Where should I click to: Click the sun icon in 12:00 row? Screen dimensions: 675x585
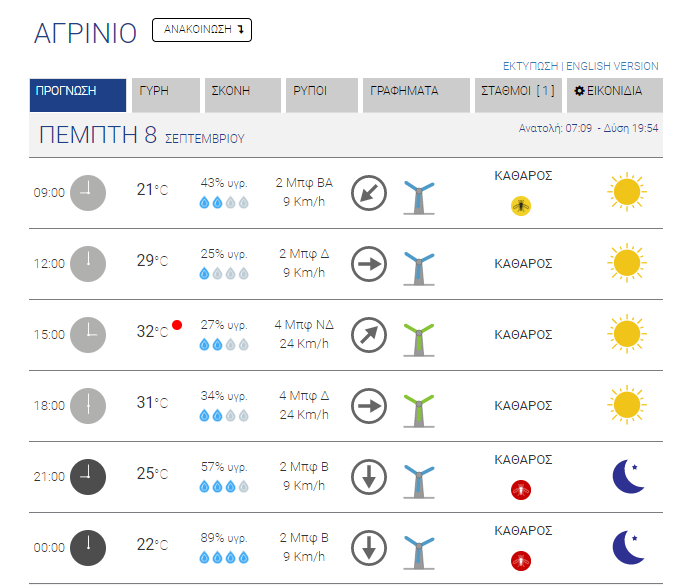pos(627,263)
